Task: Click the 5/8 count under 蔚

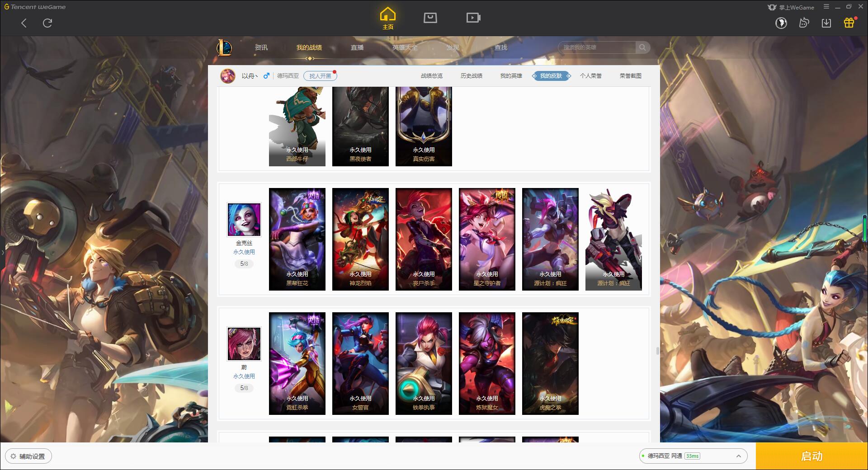Action: point(244,388)
